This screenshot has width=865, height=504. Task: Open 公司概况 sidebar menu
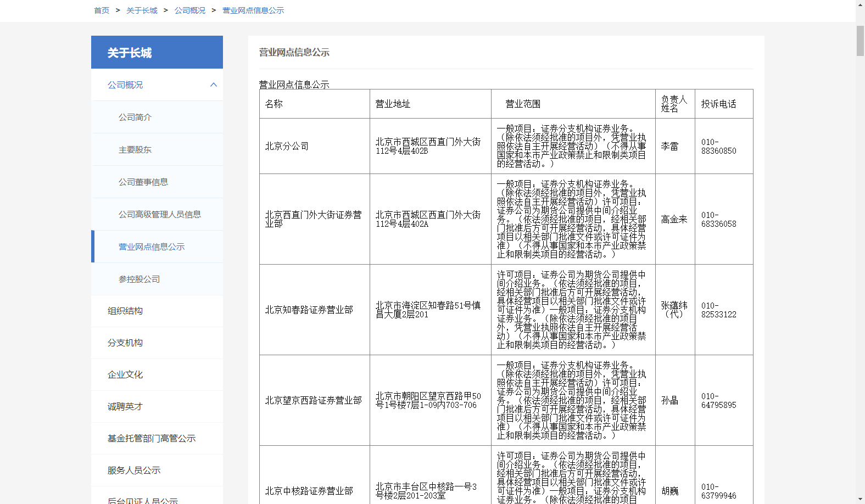157,85
